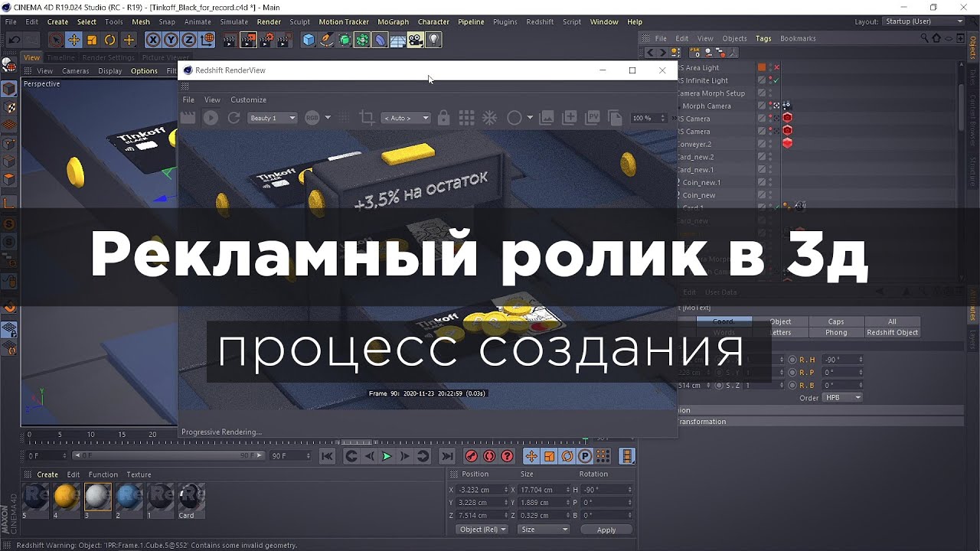The height and width of the screenshot is (551, 980).
Task: Toggle the Z axis lock
Action: (x=188, y=40)
